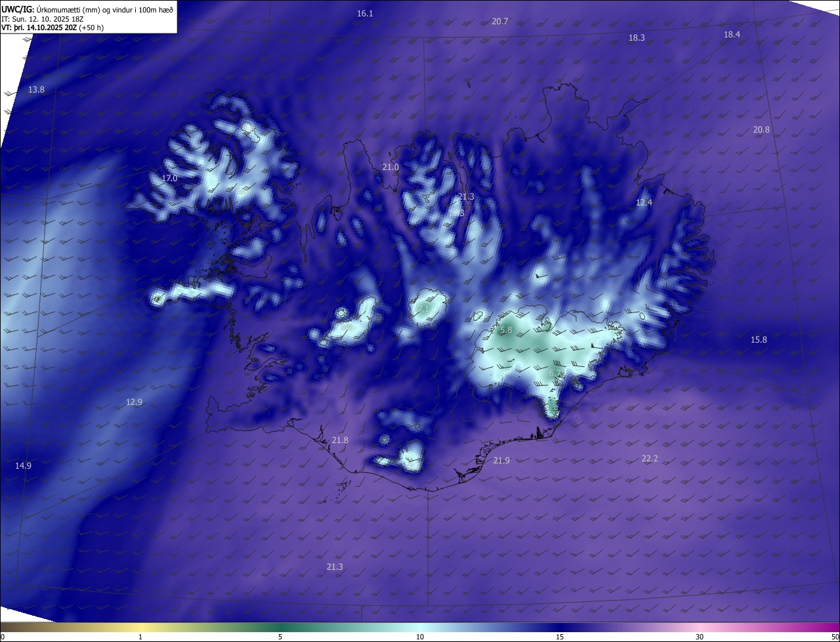
Task: Click the '30' tick on the color scale
Action: coord(700,637)
